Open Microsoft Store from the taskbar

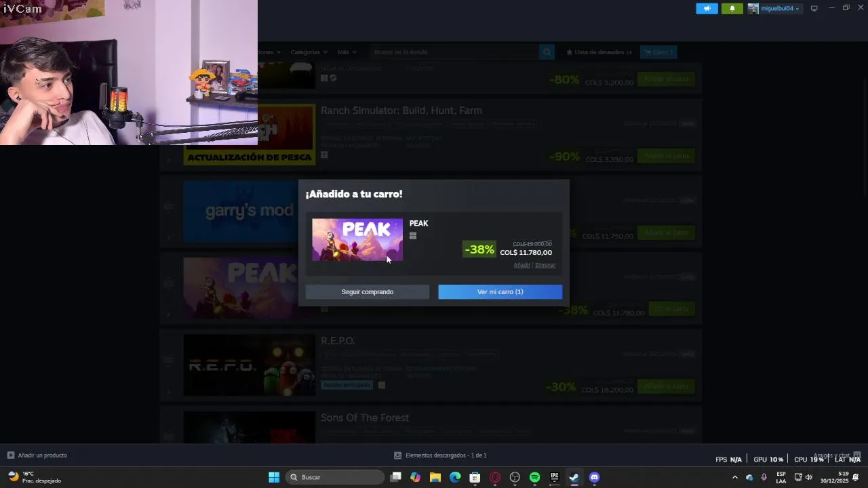[x=475, y=477]
